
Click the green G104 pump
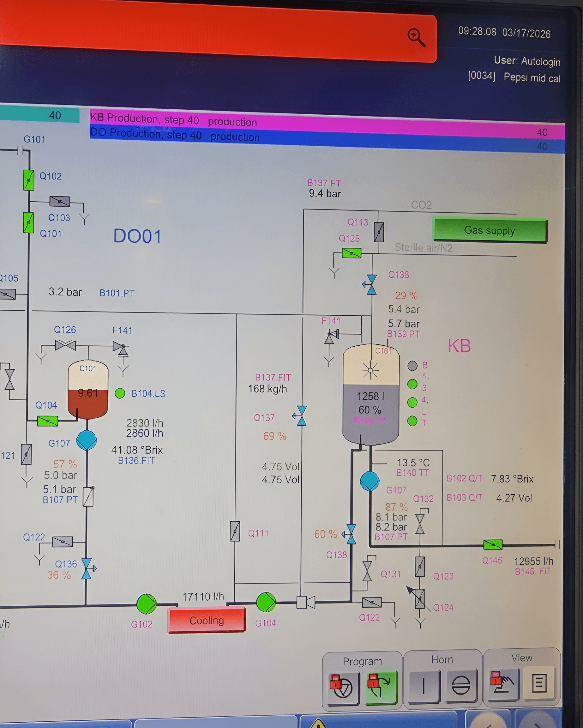(266, 602)
